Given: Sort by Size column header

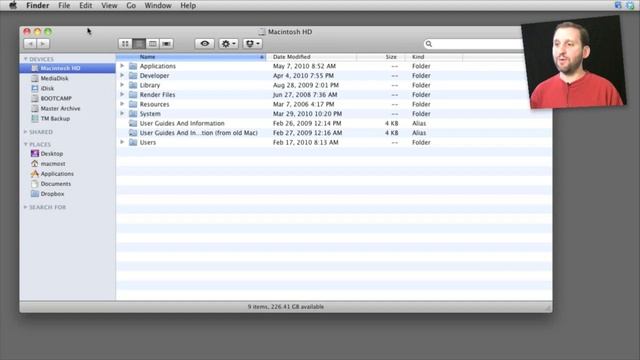Looking at the screenshot, I should 381,57.
